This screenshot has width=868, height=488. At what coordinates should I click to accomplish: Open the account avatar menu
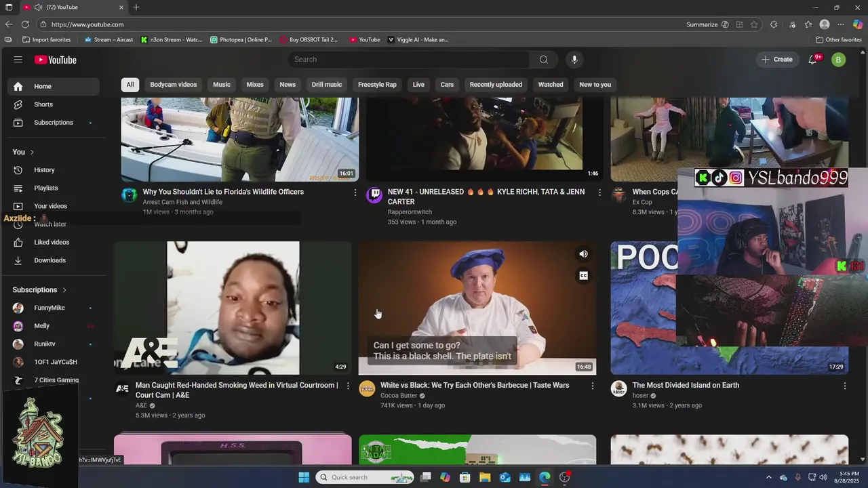pos(838,60)
